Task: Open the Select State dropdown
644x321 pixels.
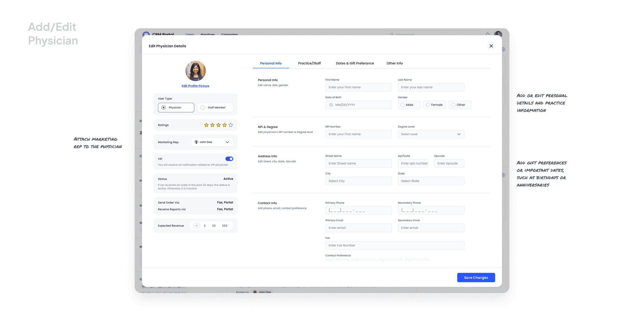Action: pos(431,181)
